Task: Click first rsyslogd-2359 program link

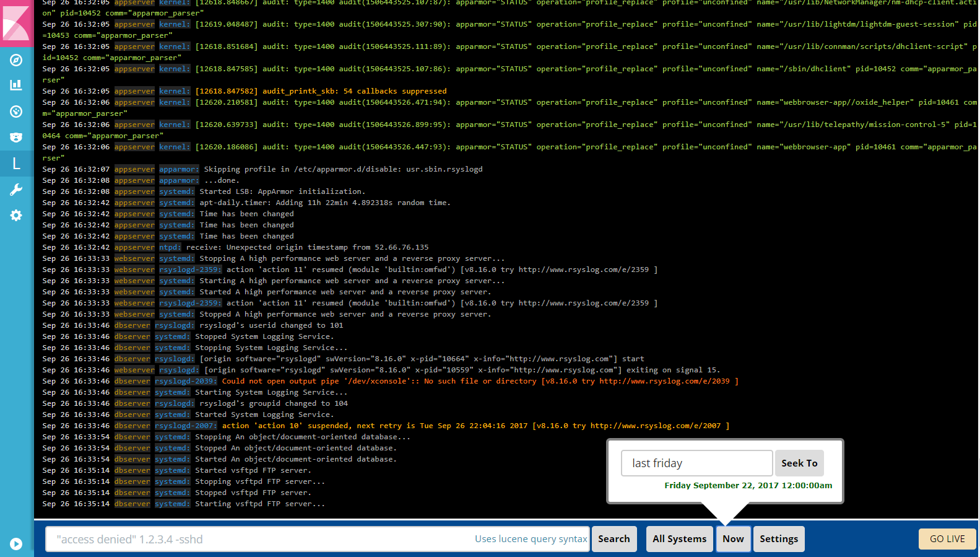Action: tap(190, 270)
